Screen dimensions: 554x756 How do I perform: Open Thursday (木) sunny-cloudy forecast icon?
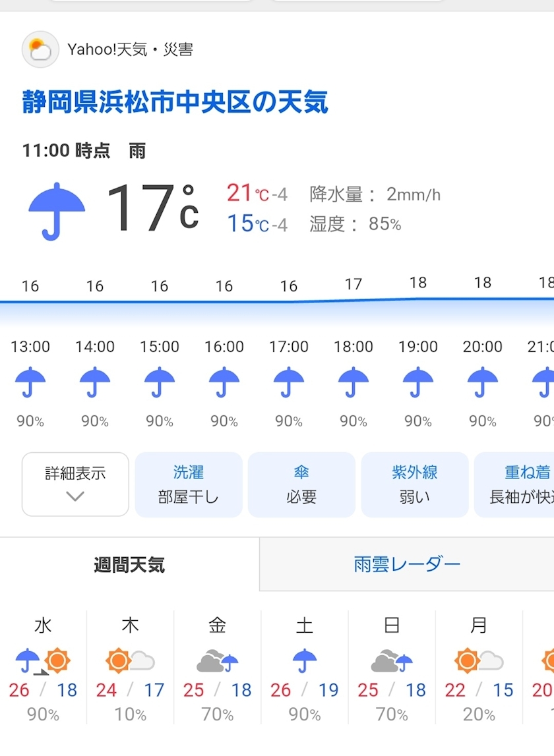(x=131, y=660)
